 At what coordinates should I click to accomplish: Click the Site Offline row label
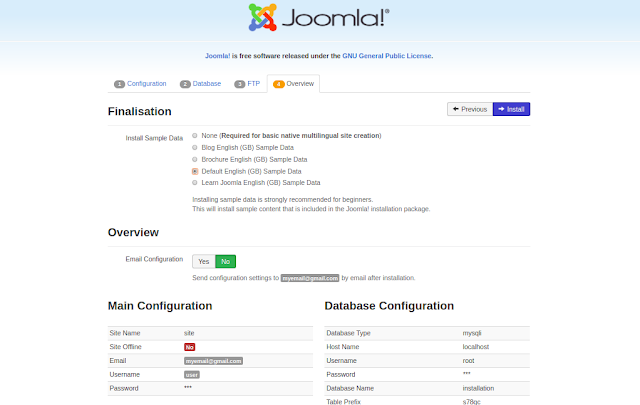(125, 347)
